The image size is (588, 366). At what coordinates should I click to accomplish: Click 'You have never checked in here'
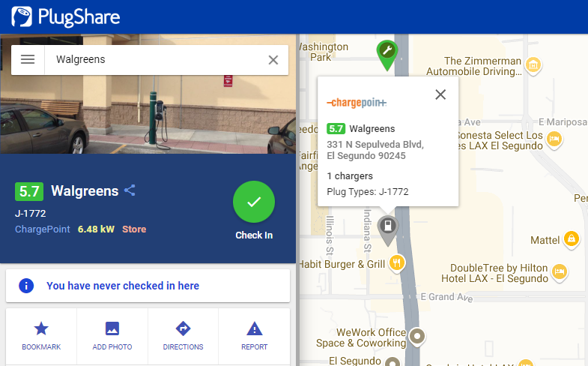coord(123,286)
